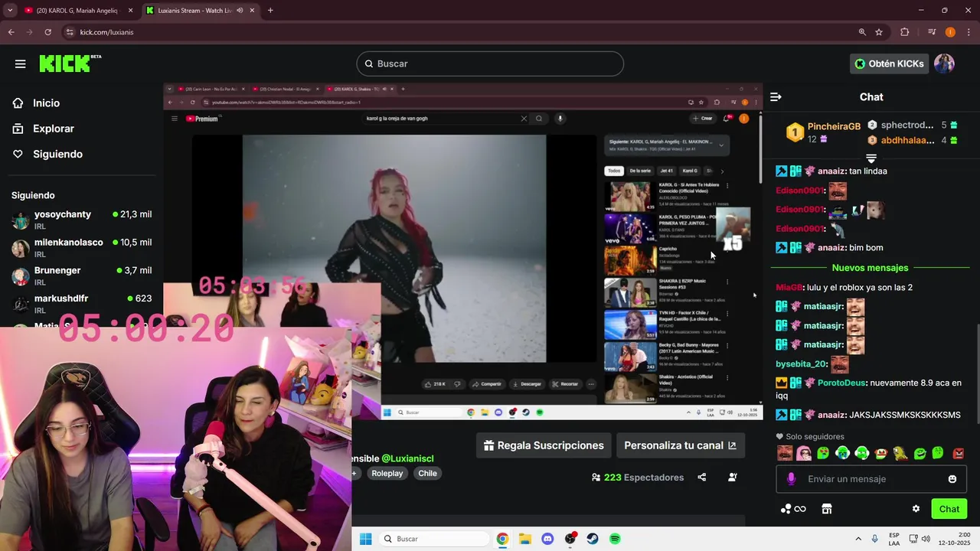Open Explorar in the sidebar
Screen dimensions: 980x551
coord(54,129)
